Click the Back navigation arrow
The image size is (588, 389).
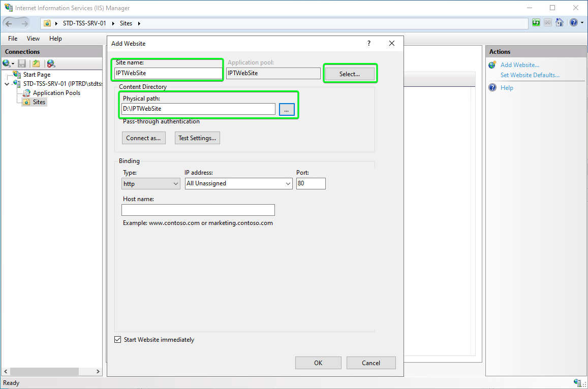(9, 23)
